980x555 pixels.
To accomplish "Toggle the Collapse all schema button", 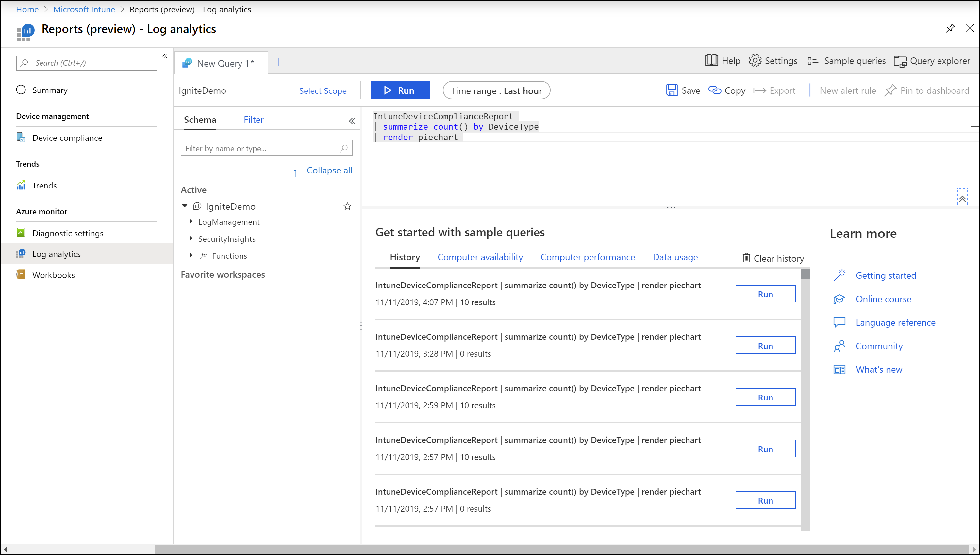I will coord(323,170).
